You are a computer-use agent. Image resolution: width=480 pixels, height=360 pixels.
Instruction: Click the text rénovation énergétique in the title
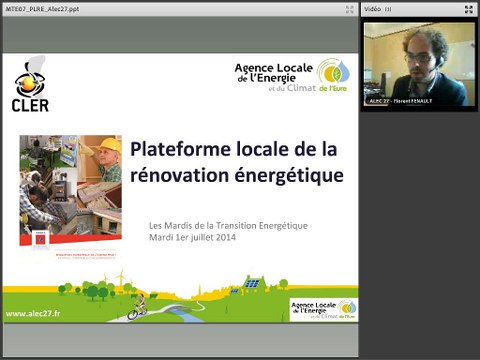(x=237, y=175)
